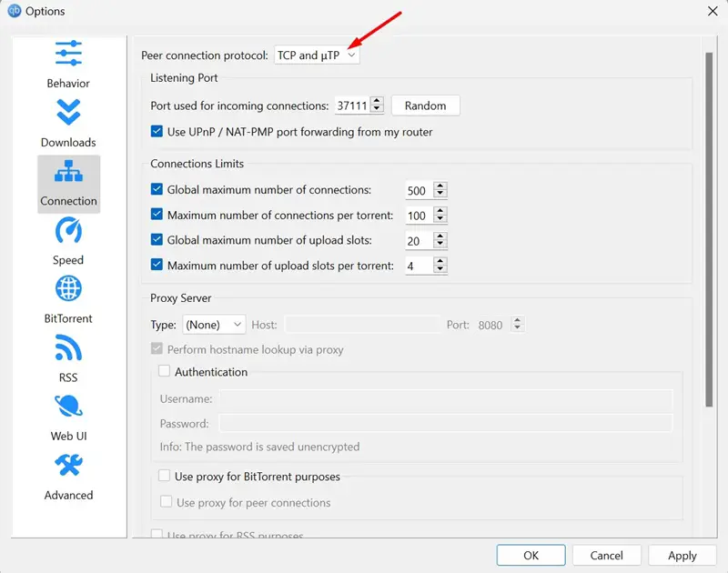Image resolution: width=728 pixels, height=573 pixels.
Task: Close the Options dialog window
Action: point(713,11)
